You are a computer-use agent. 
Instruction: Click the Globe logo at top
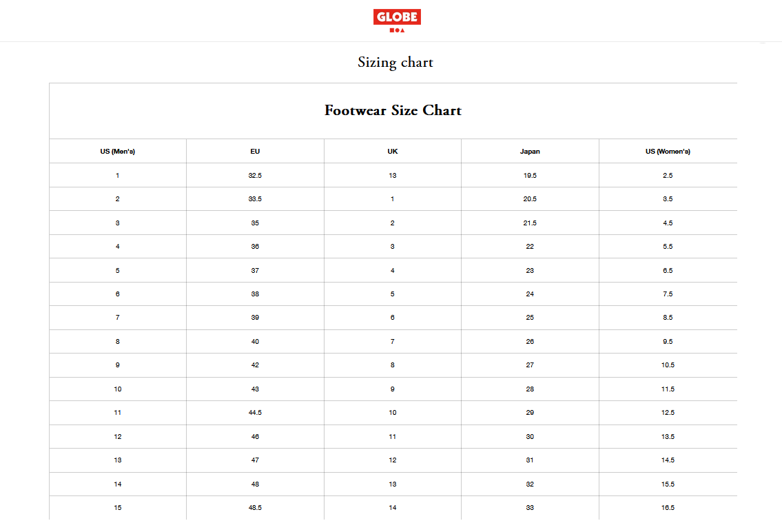tap(397, 21)
